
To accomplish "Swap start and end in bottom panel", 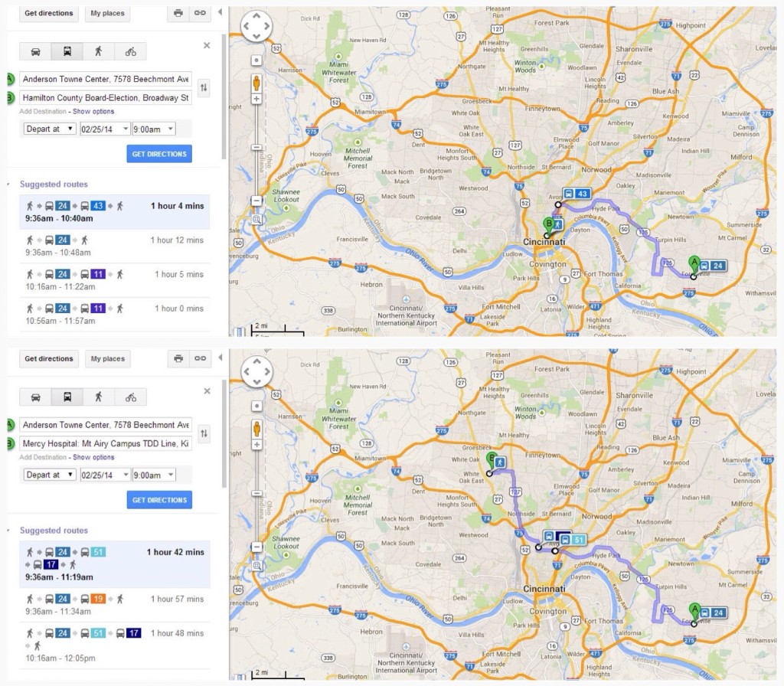I will pos(204,433).
